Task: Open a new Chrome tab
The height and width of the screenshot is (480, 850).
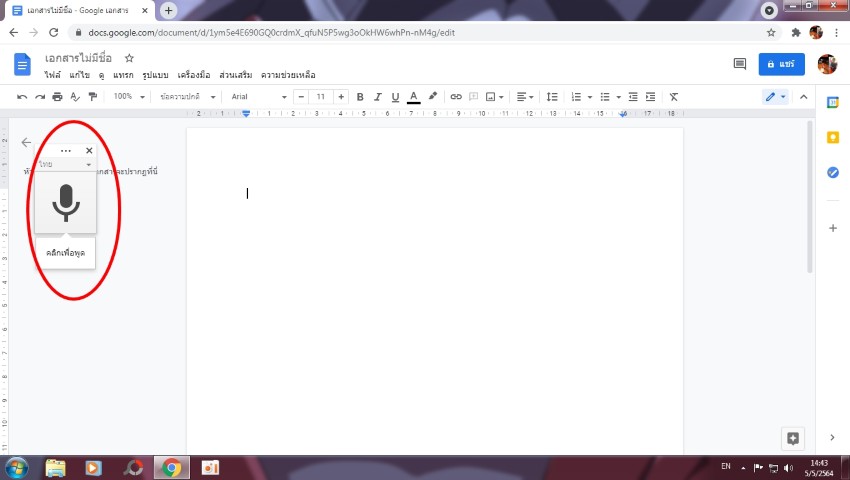Action: tap(168, 10)
